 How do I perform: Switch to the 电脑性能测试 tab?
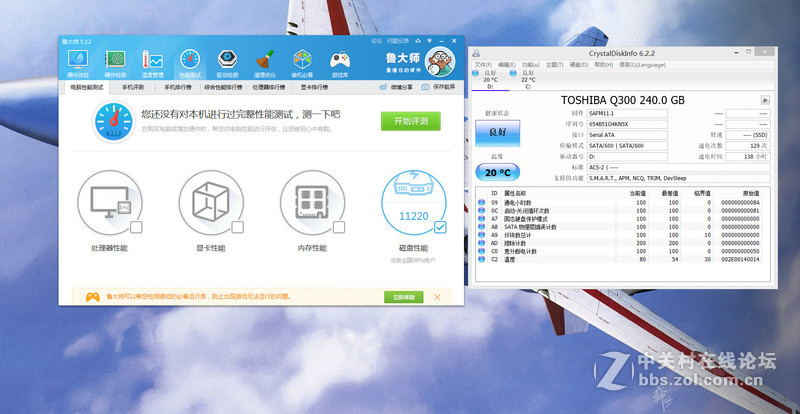(x=87, y=87)
